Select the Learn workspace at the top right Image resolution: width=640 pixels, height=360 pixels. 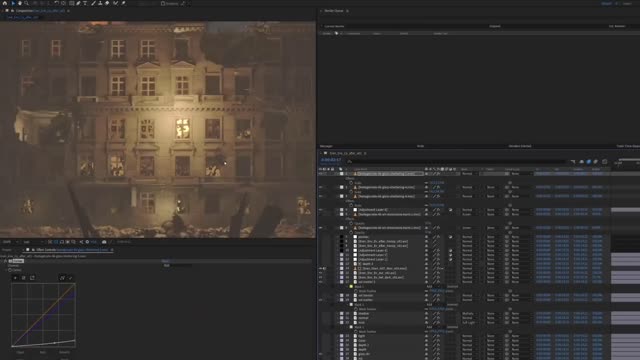pyautogui.click(x=627, y=3)
